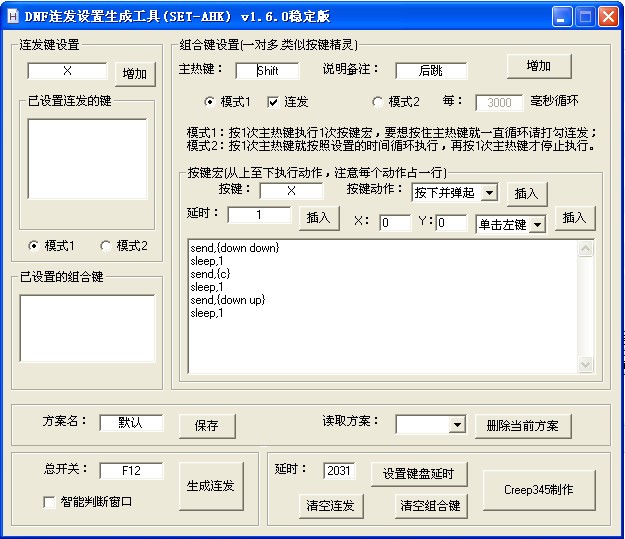Focus the Y coordinate input field
Viewport: 625px width, 539px height.
[451, 222]
